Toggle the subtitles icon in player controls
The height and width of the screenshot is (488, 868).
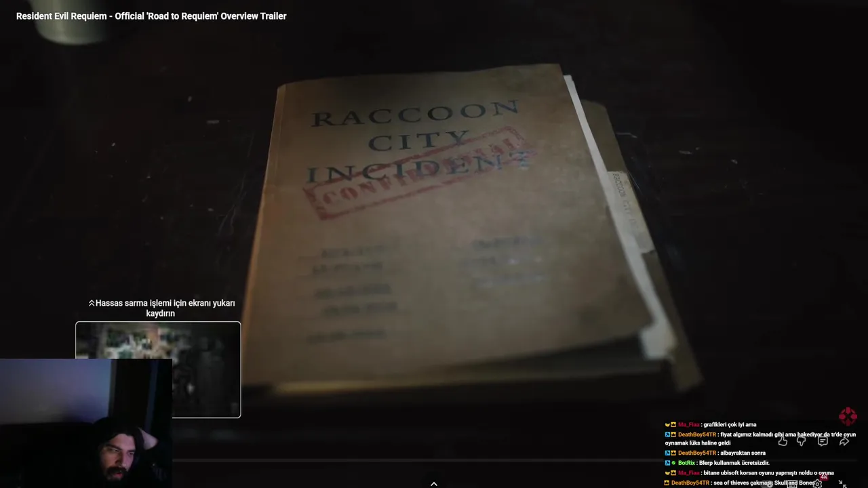click(x=792, y=484)
